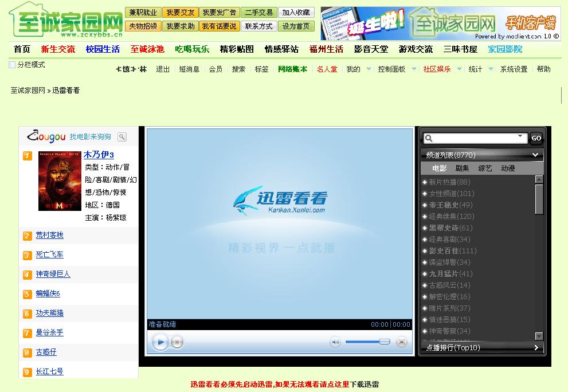Collapse the 频道列表(8770) panel
This screenshot has height=392, width=568.
coord(535,155)
